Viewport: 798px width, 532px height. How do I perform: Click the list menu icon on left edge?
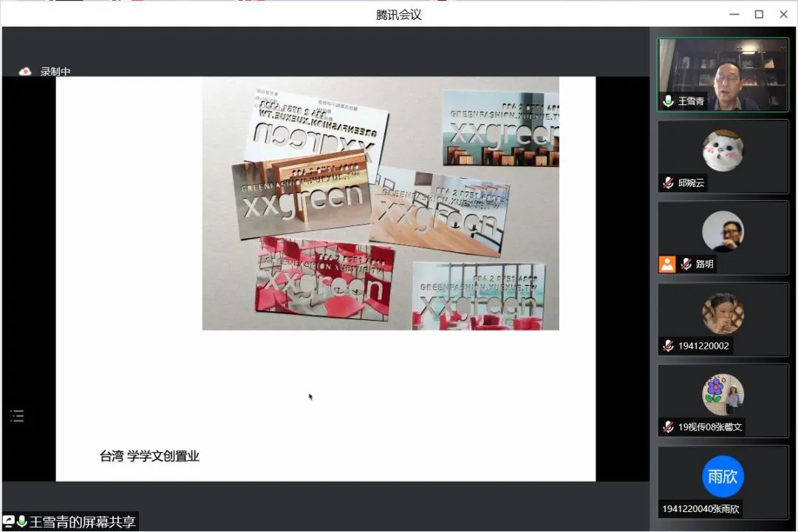tap(17, 416)
